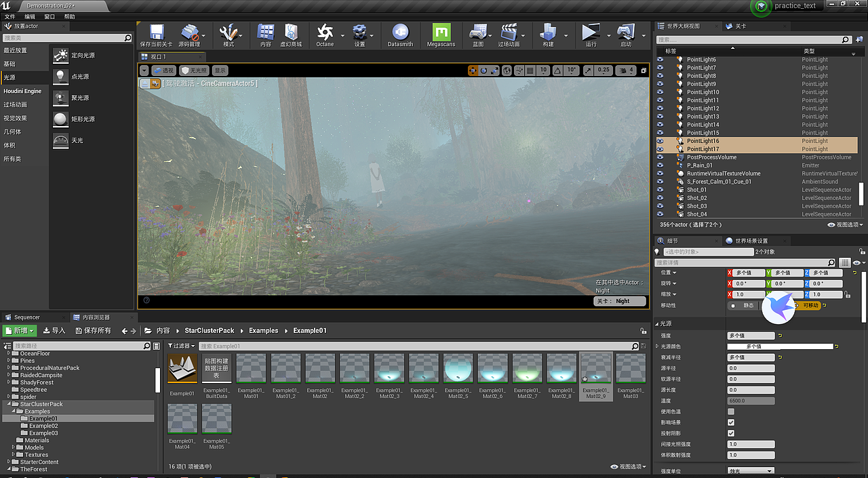Click the 透视 (Perspective) view button
This screenshot has width=868, height=478.
(163, 71)
